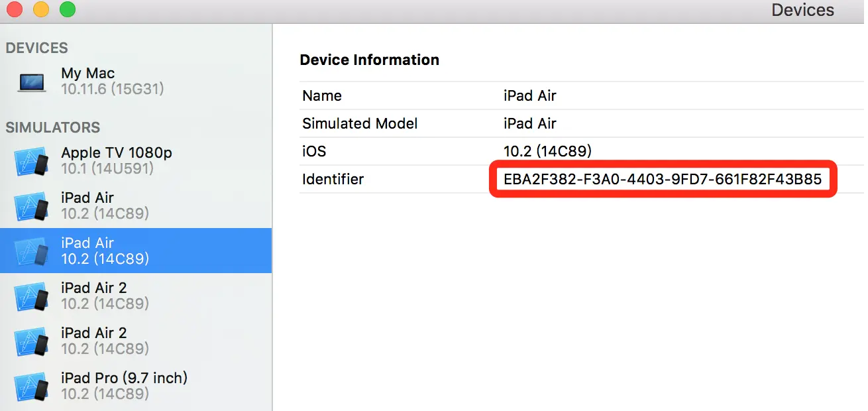The width and height of the screenshot is (868, 411).
Task: Select the iPad Pro (9.7 inch) name
Action: 125,378
